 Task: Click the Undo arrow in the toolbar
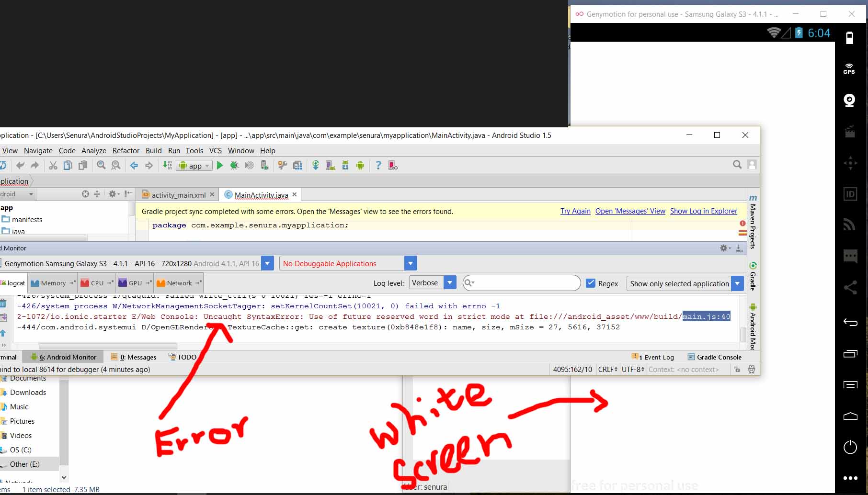[x=20, y=166]
